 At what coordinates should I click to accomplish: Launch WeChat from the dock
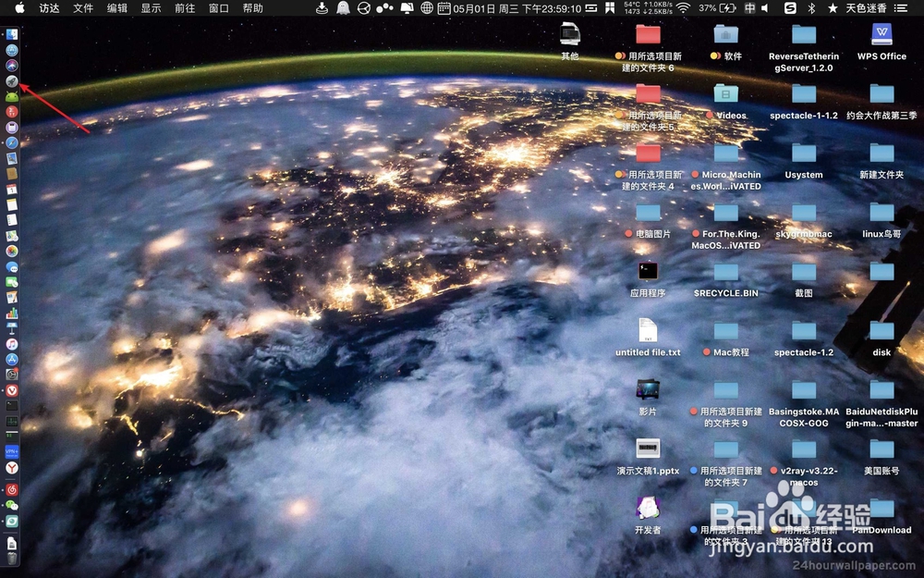(12, 505)
